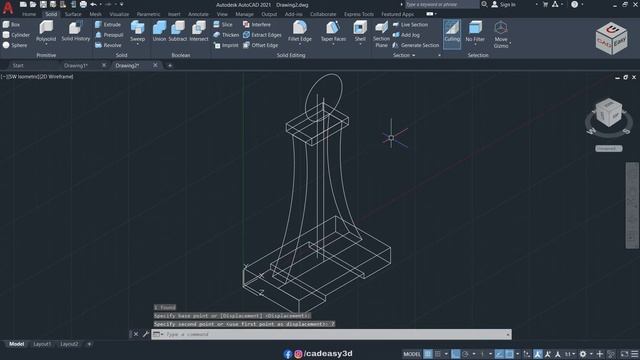Viewport: 640px width, 360px height.
Task: Expand the Section panel
Action: (404, 55)
